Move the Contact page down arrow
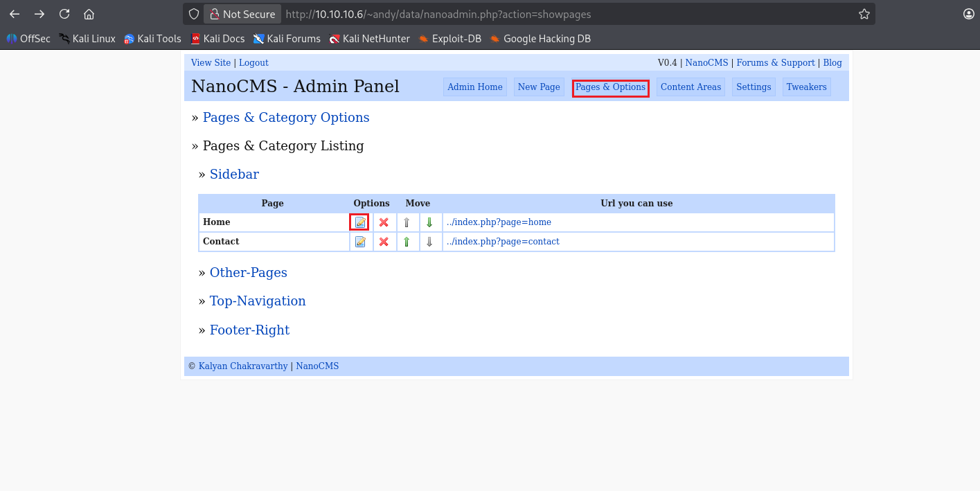Image resolution: width=980 pixels, height=491 pixels. click(x=429, y=242)
